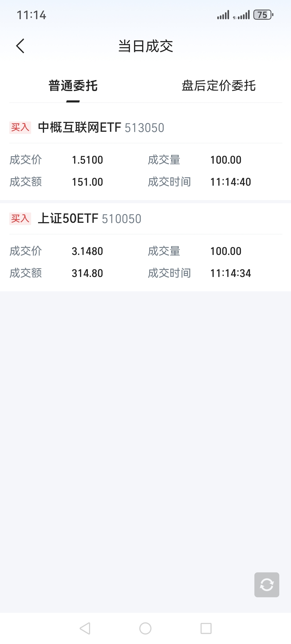Image resolution: width=291 pixels, height=644 pixels.
Task: Open the 上证50ETF trade record
Action: [x=146, y=247]
